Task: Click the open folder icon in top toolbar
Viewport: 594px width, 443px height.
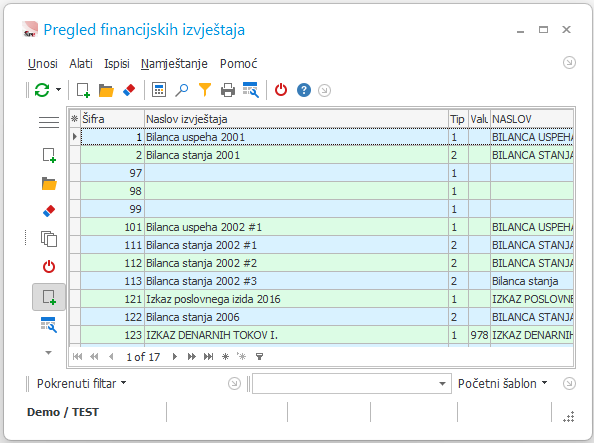Action: [x=106, y=90]
